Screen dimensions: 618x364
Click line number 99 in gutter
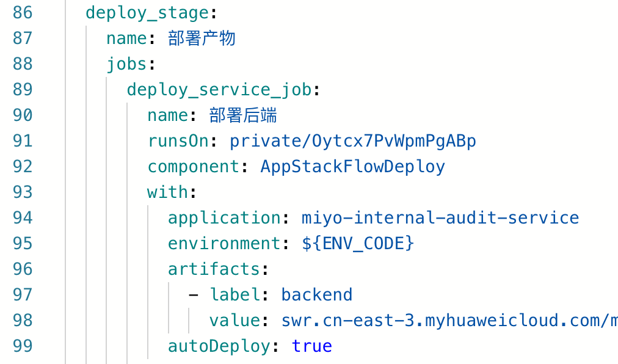coord(23,346)
